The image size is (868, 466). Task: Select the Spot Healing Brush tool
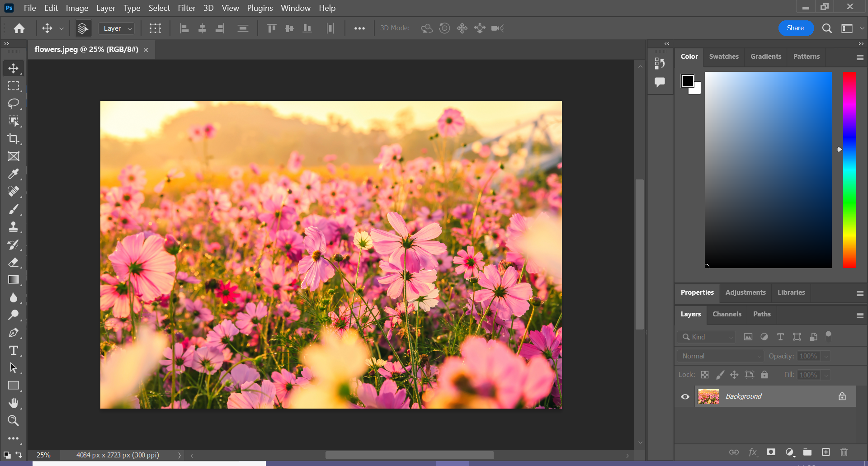tap(14, 192)
